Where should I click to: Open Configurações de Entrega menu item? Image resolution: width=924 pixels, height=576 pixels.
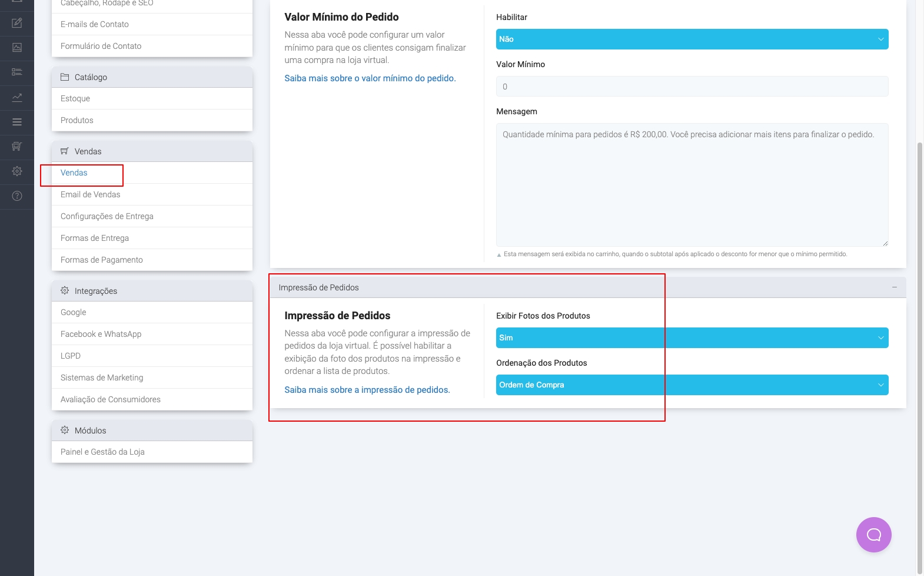[107, 217]
